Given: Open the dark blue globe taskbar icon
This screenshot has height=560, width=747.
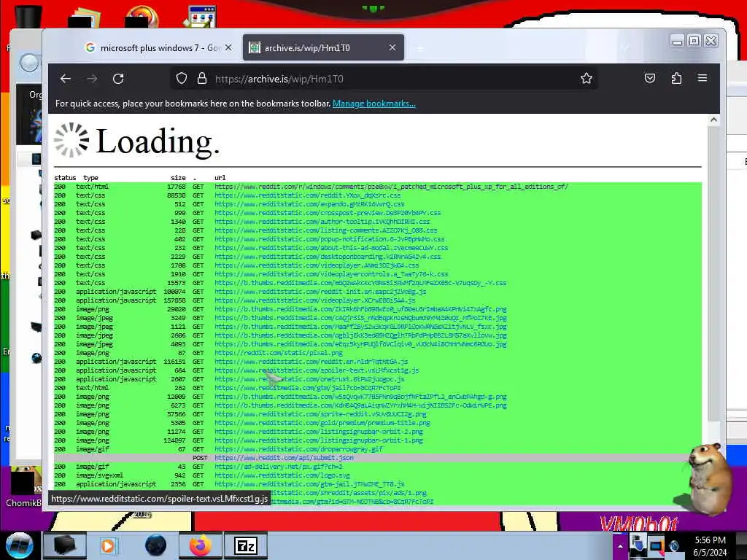Looking at the screenshot, I should 155,545.
